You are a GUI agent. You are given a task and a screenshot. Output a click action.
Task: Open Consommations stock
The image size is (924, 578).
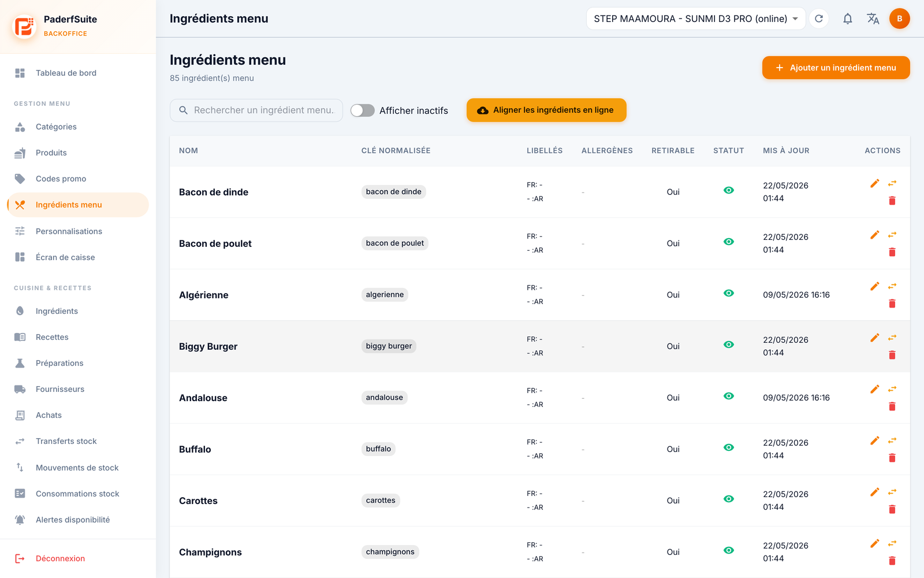tap(78, 494)
